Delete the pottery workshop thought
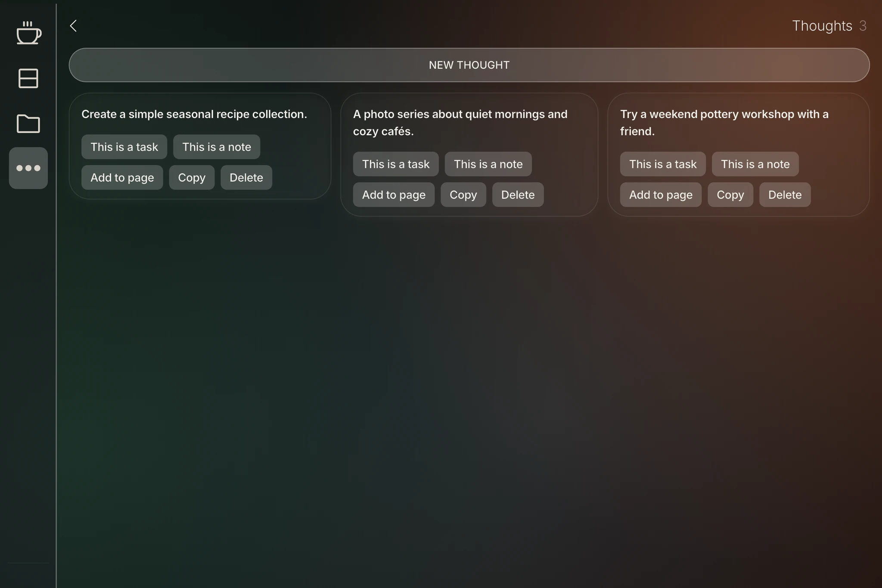This screenshot has width=882, height=588. (785, 195)
